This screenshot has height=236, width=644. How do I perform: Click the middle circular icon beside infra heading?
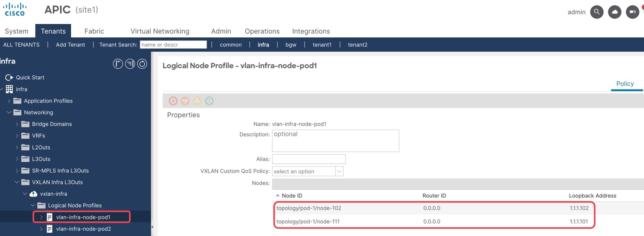130,64
